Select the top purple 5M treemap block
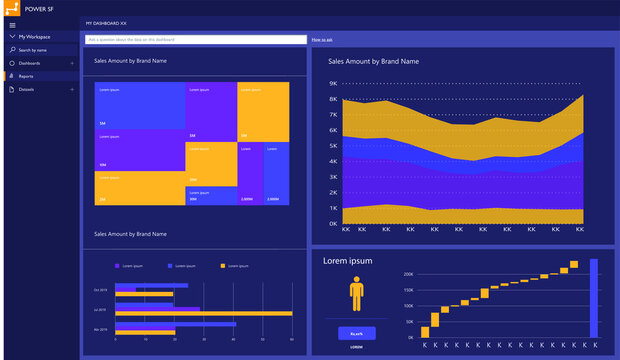Screen dimensions: 620x360 point(211,112)
